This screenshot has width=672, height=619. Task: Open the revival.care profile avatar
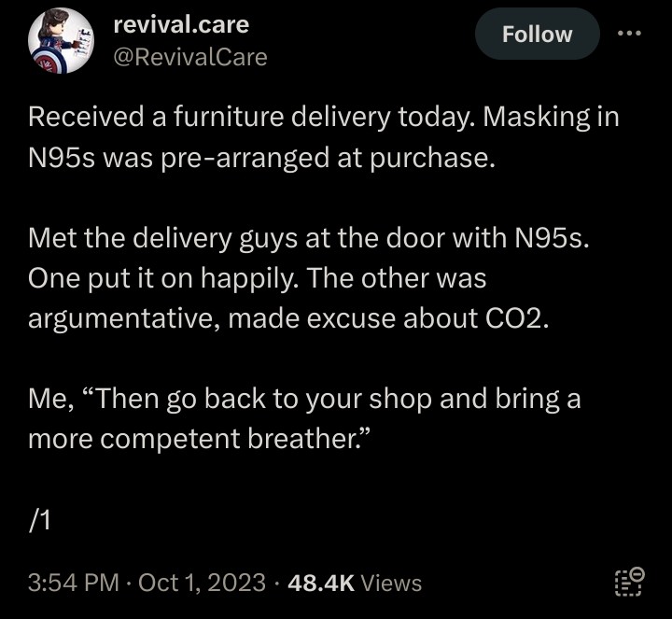(x=61, y=41)
